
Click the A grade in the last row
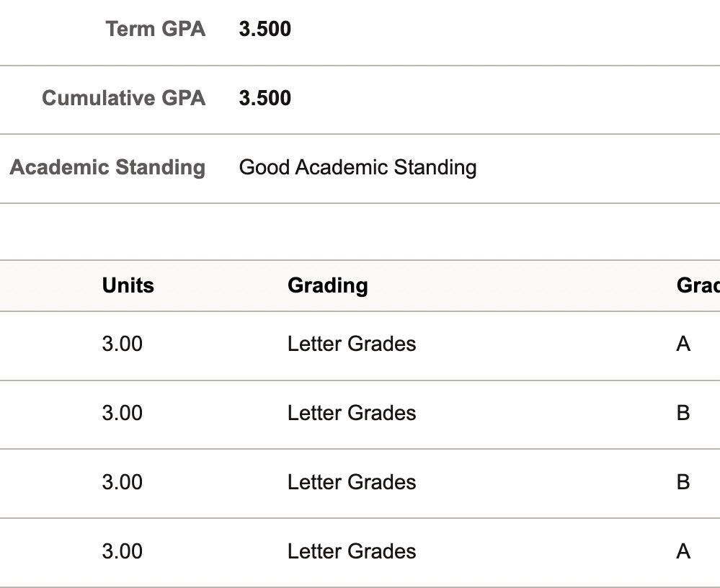(683, 551)
